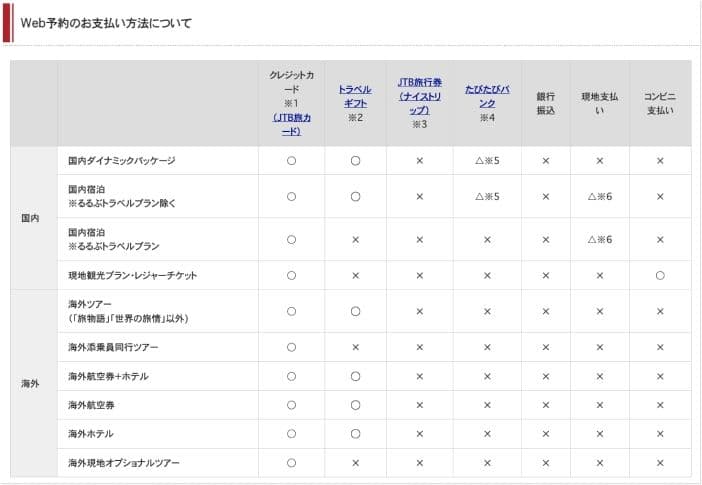Image resolution: width=702 pixels, height=485 pixels.
Task: Click credit card circle for 海外添乗員同行ツアー
Action: click(291, 347)
